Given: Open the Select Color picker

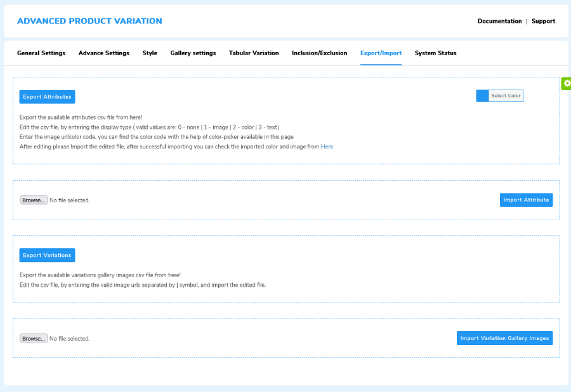Looking at the screenshot, I should pos(506,96).
